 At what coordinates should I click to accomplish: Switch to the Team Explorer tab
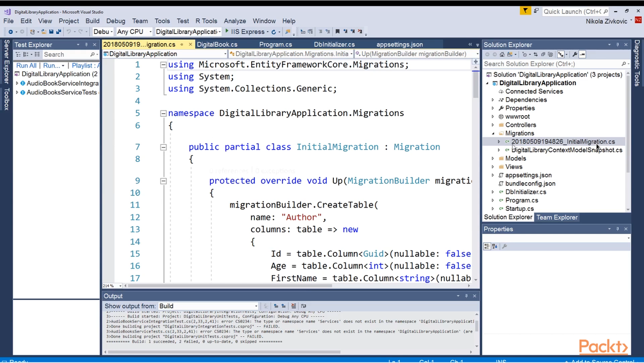pos(557,217)
